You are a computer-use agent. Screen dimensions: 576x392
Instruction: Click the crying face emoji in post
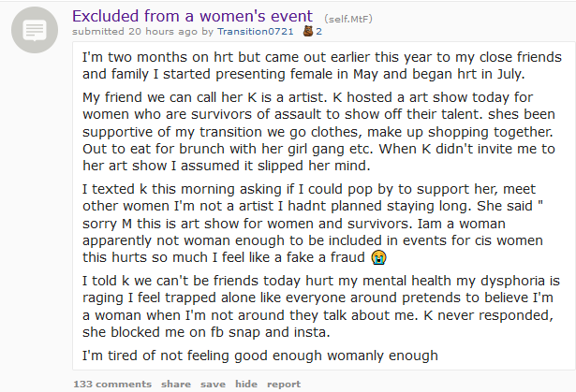click(378, 257)
